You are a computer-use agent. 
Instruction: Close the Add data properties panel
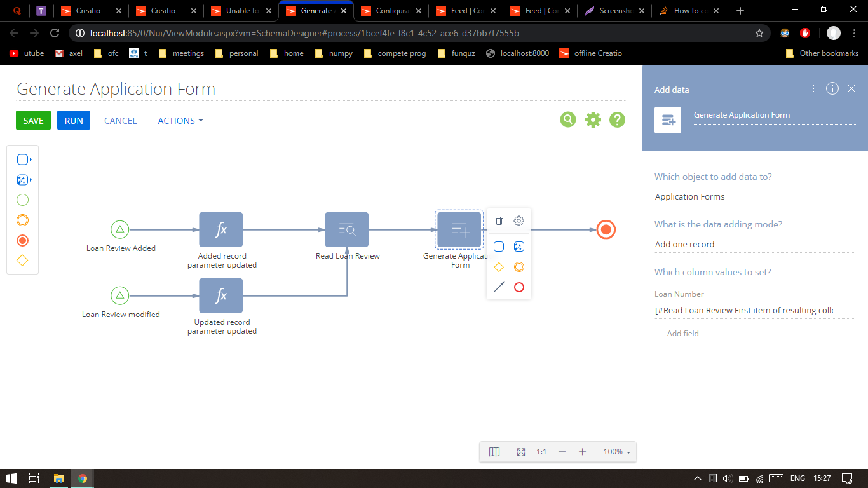pos(851,88)
